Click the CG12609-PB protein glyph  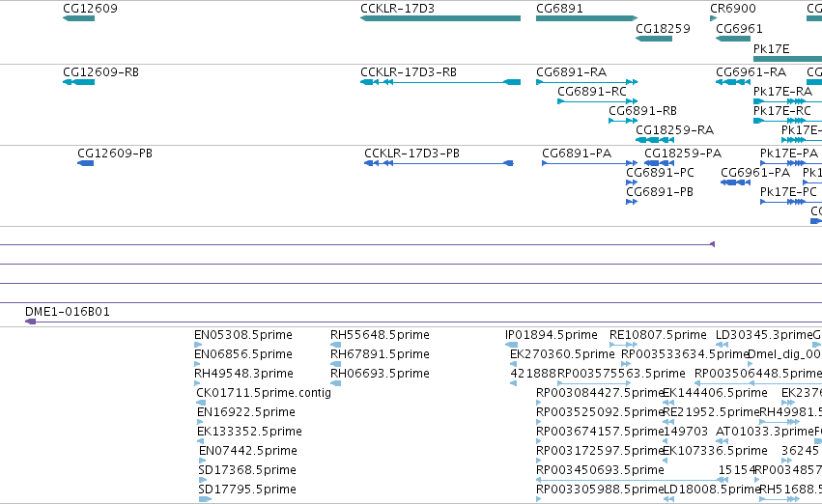[85, 163]
